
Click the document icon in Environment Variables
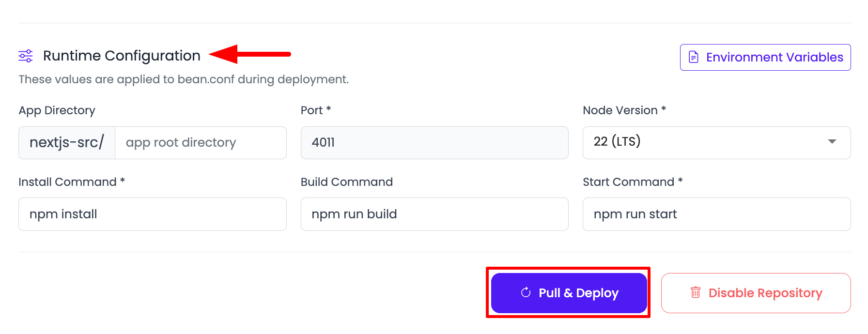click(x=694, y=57)
